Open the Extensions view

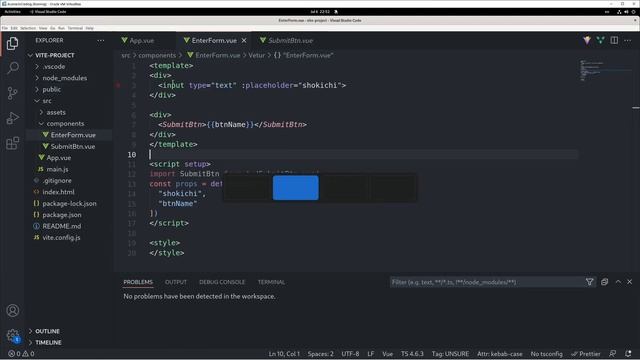pos(13,143)
